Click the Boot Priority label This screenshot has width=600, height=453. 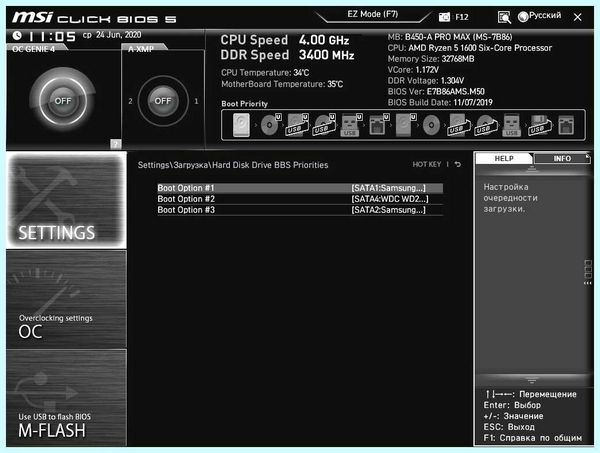[245, 104]
